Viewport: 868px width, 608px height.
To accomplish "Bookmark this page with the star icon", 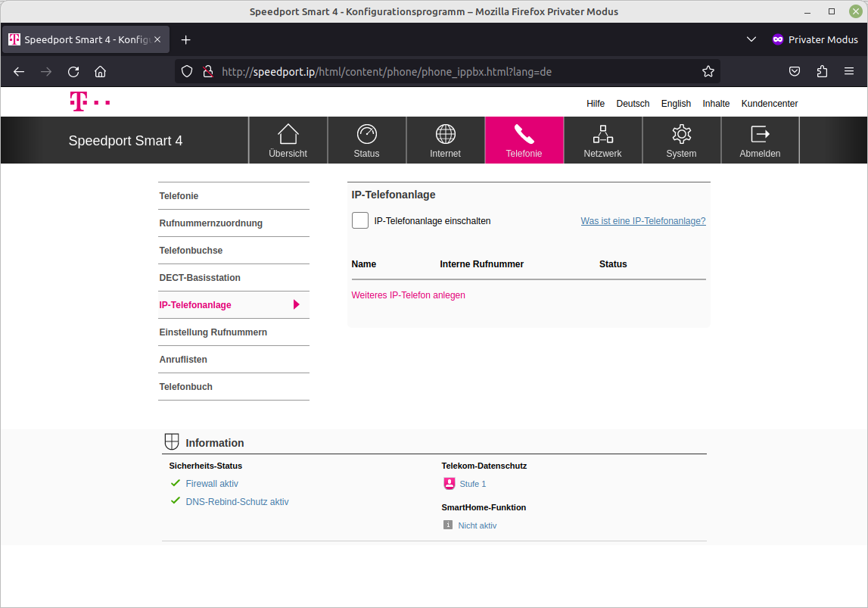I will coord(708,71).
